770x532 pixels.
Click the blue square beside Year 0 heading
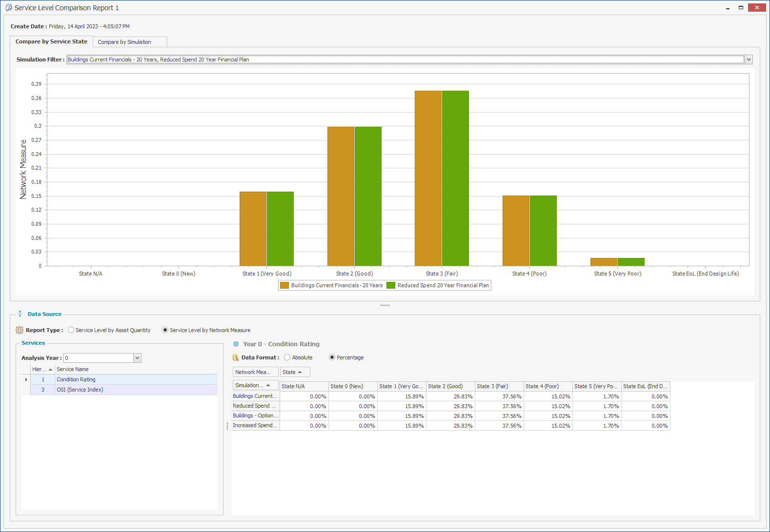click(x=236, y=344)
